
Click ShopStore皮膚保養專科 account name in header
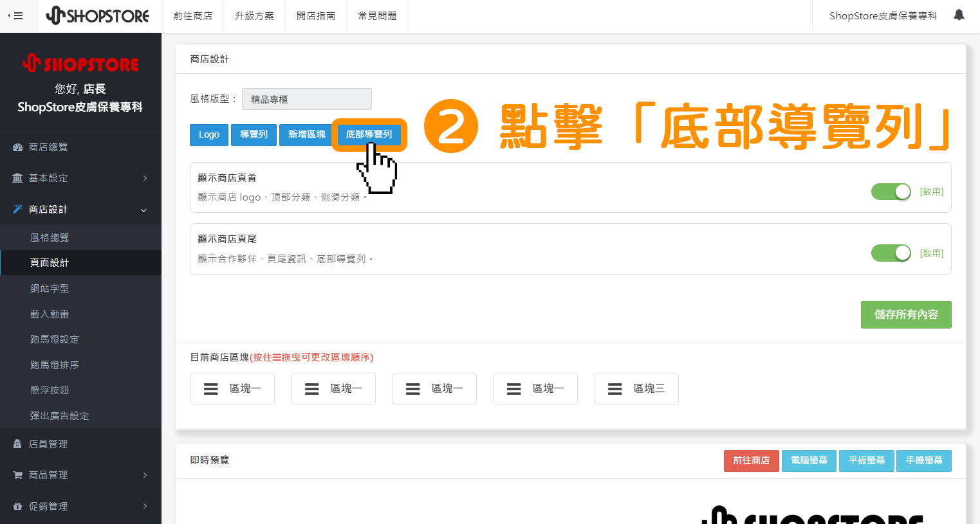tap(883, 16)
